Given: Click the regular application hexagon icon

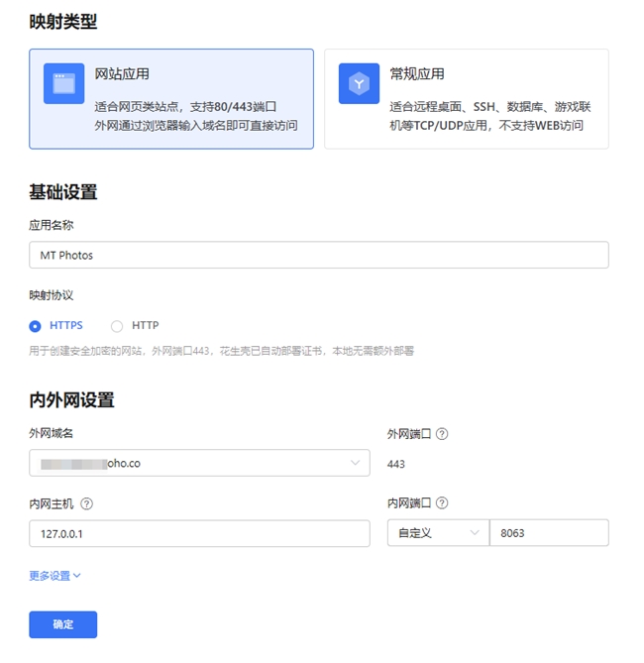Looking at the screenshot, I should coord(359,84).
